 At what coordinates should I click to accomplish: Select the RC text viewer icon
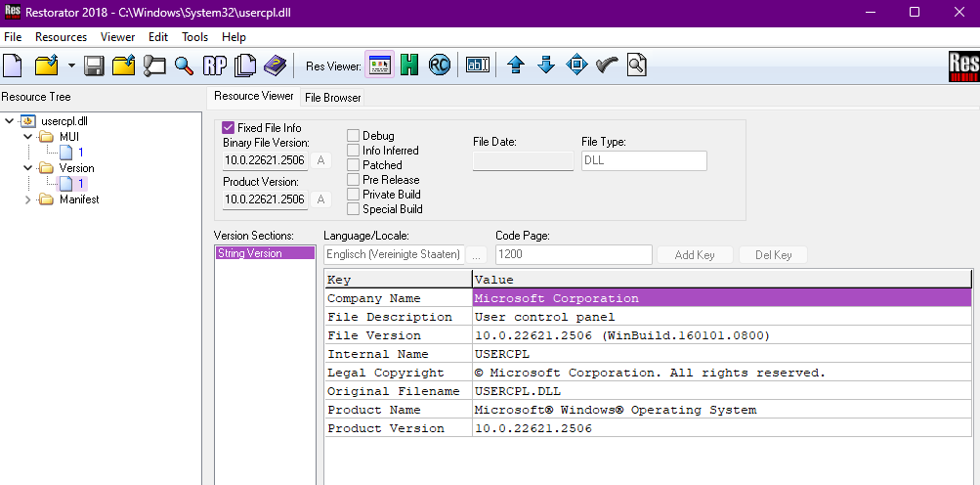coord(440,65)
